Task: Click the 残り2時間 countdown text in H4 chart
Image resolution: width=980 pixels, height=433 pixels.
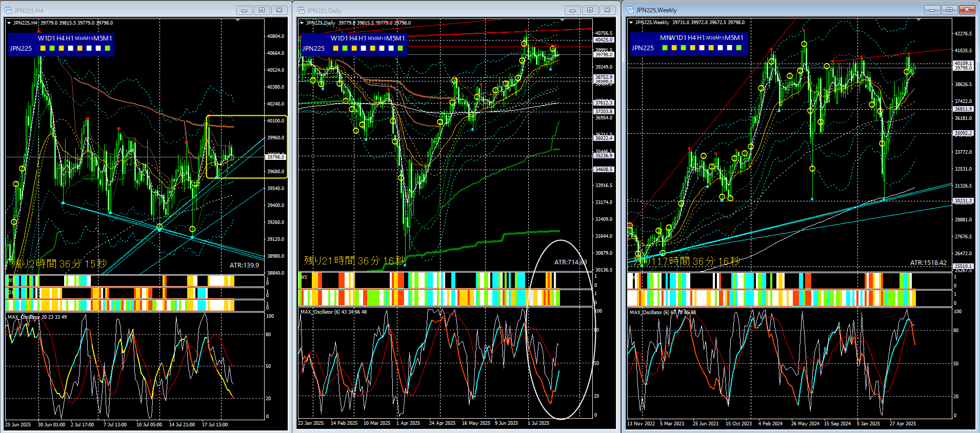Action: tap(59, 263)
